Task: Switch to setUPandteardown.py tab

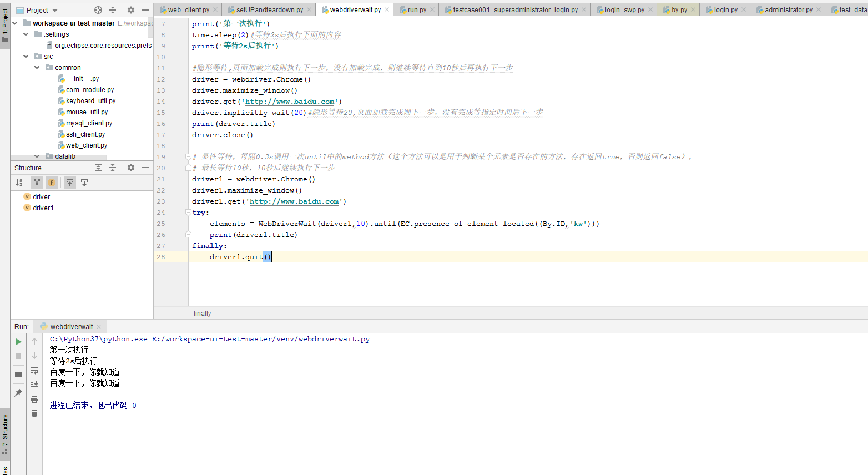Action: 270,10
